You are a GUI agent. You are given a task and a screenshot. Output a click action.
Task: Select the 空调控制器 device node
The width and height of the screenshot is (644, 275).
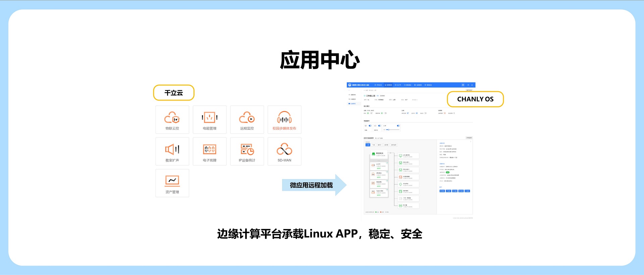click(x=408, y=177)
